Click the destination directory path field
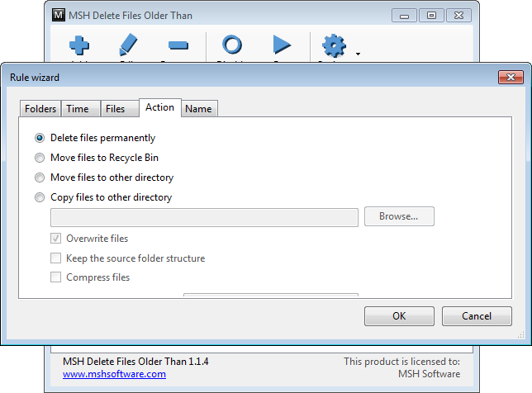 pyautogui.click(x=204, y=217)
